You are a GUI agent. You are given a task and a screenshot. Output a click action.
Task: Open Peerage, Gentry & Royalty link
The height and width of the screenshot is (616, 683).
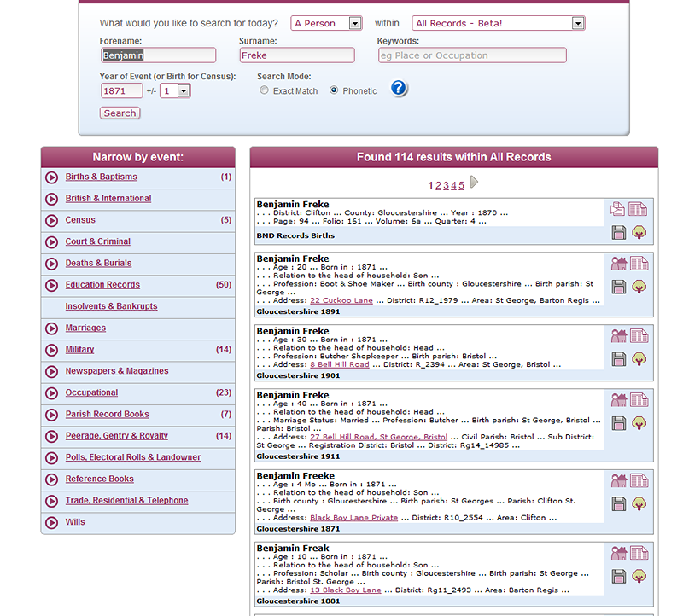pyautogui.click(x=117, y=436)
